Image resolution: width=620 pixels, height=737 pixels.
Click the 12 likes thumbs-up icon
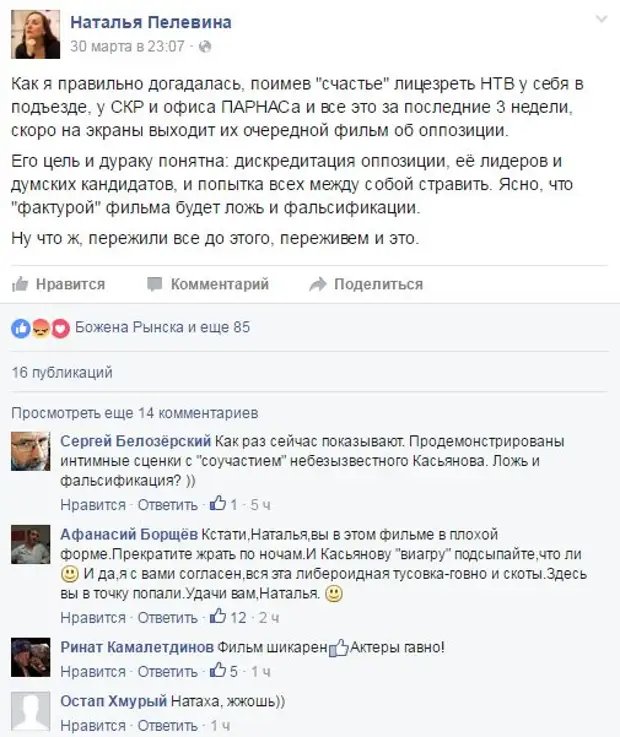tap(218, 617)
